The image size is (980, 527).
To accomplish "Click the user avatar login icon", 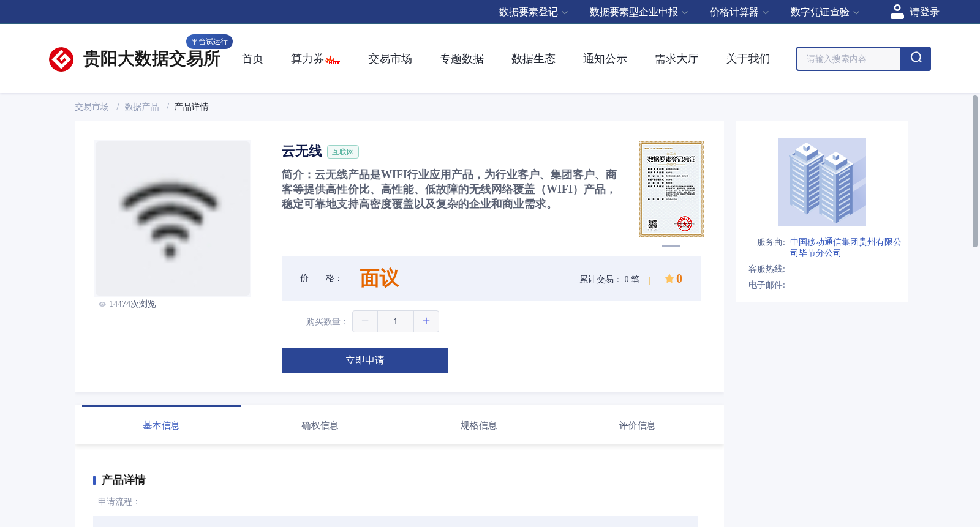I will tap(897, 12).
